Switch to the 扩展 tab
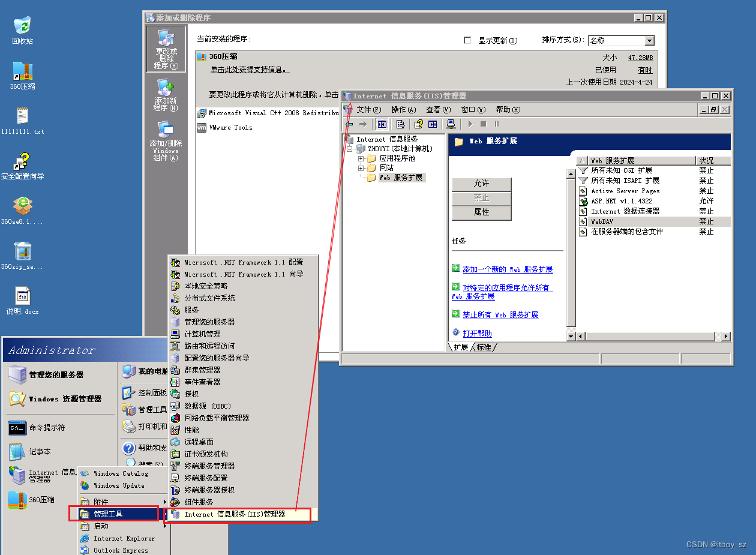Image resolution: width=756 pixels, height=555 pixels. 461,347
